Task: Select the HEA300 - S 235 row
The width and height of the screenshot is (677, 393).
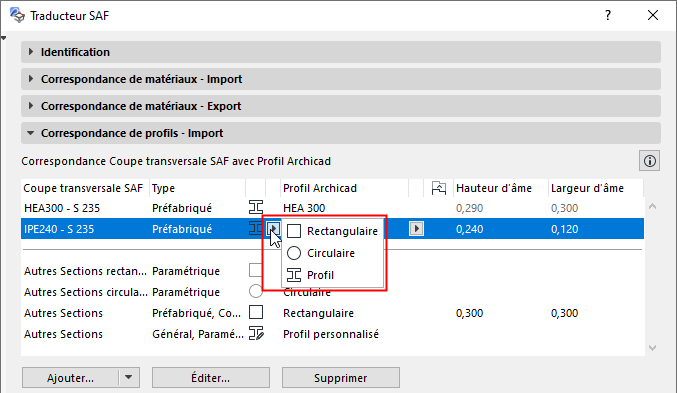Action: point(332,208)
